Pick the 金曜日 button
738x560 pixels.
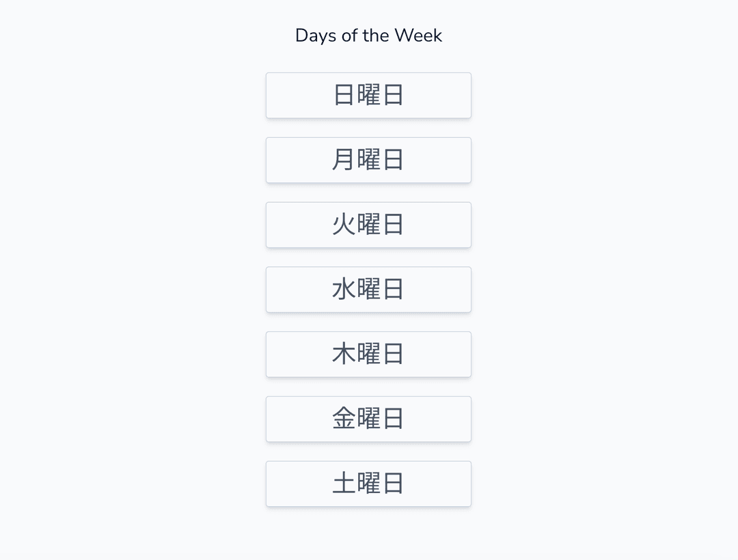pos(368,419)
